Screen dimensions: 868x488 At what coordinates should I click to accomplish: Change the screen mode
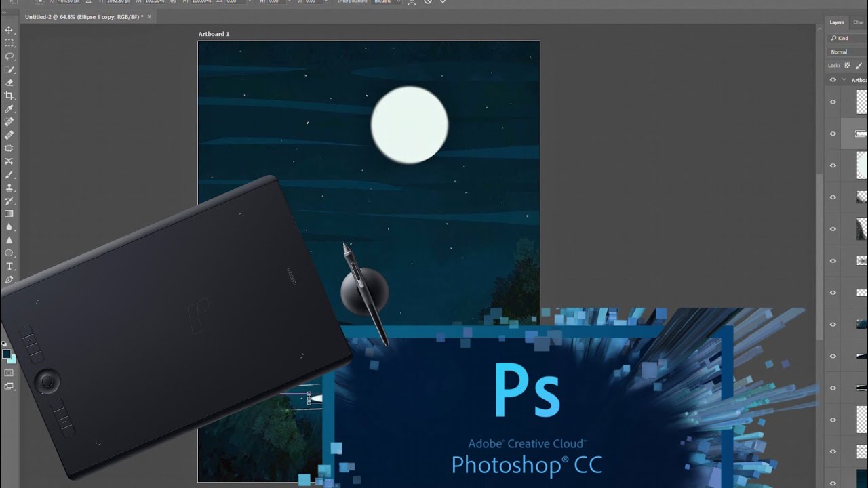[x=9, y=386]
